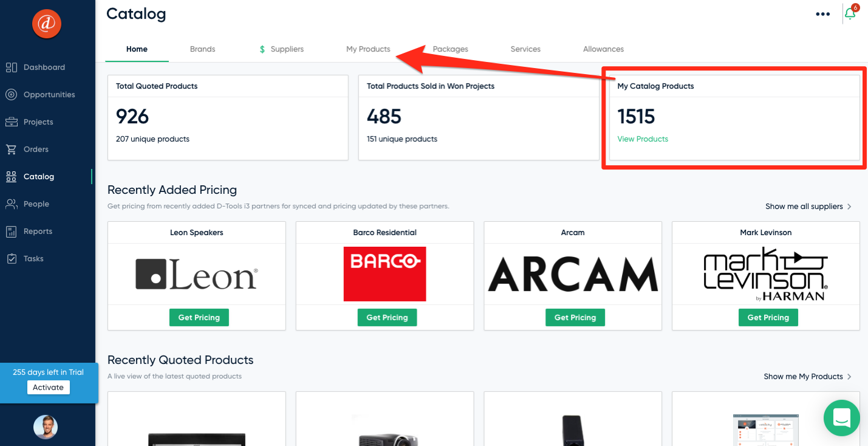The image size is (868, 446).
Task: Open Projects from the sidebar
Action: point(38,122)
